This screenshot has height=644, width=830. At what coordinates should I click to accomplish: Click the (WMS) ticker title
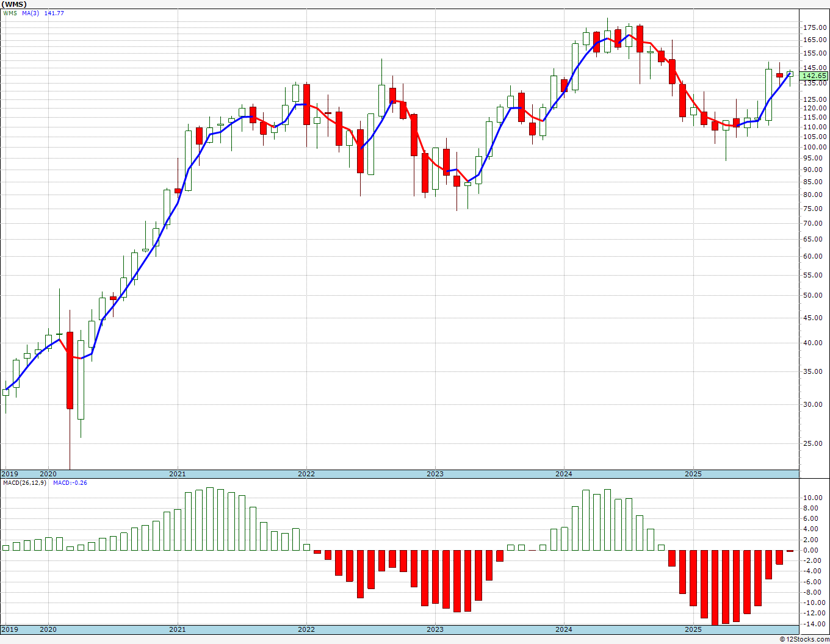[14, 4]
